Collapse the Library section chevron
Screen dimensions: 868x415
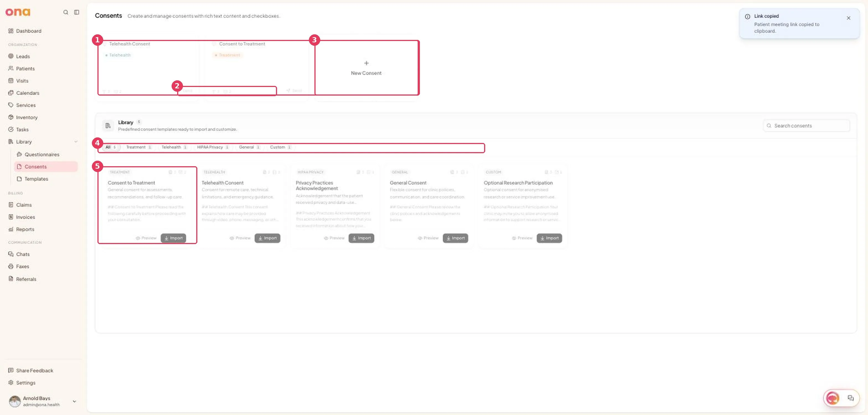click(x=76, y=142)
